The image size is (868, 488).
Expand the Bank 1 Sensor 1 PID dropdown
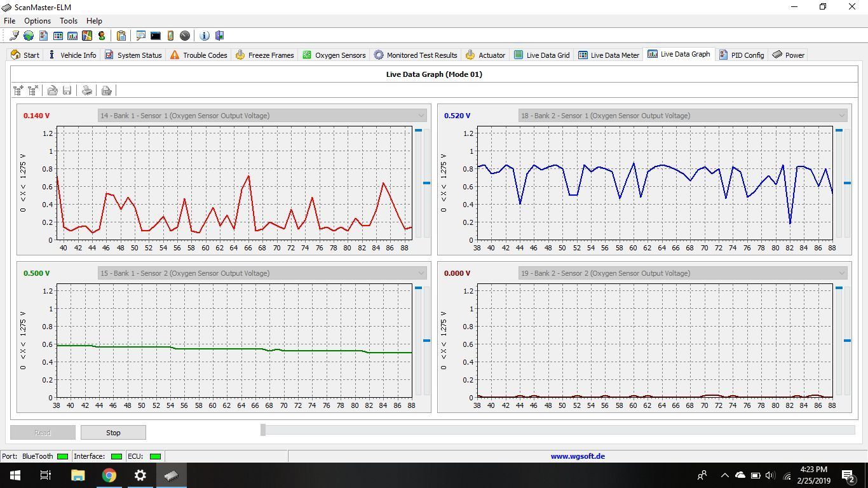tap(420, 116)
